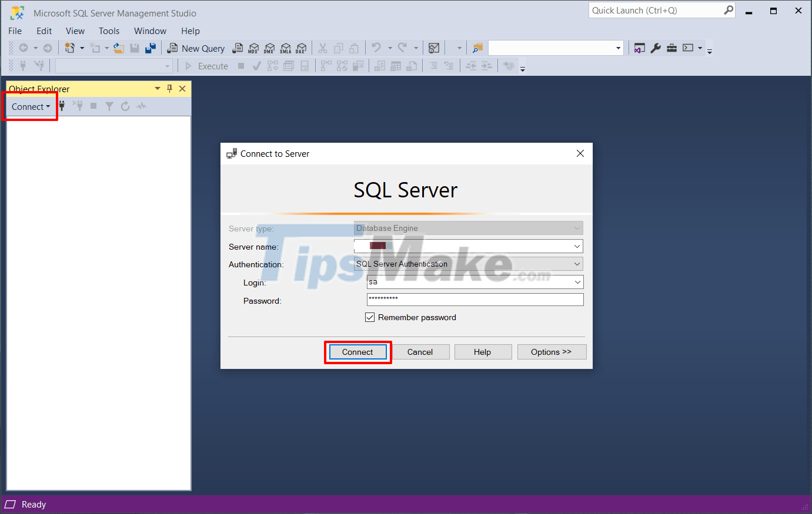Open the Window menu
The width and height of the screenshot is (812, 514).
(150, 31)
